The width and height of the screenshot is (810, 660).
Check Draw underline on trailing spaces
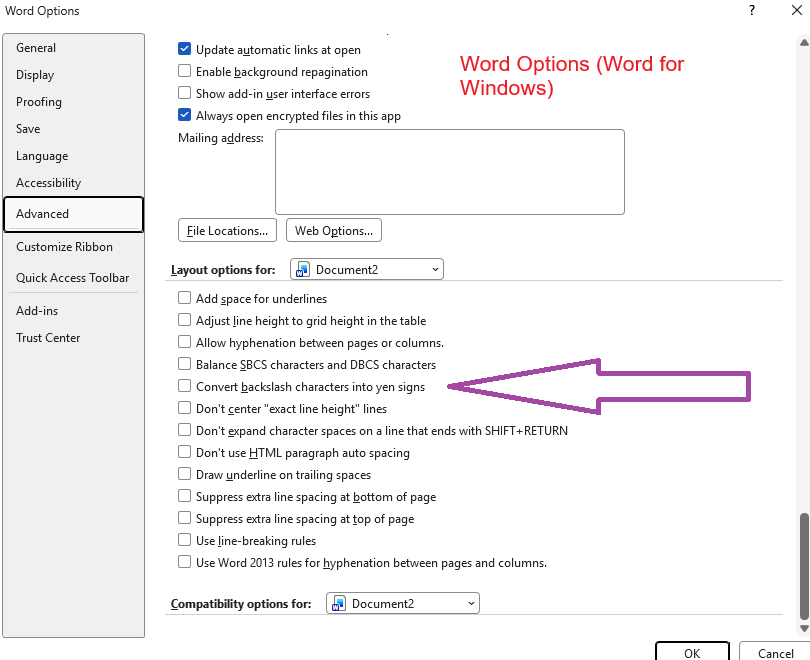pyautogui.click(x=184, y=474)
